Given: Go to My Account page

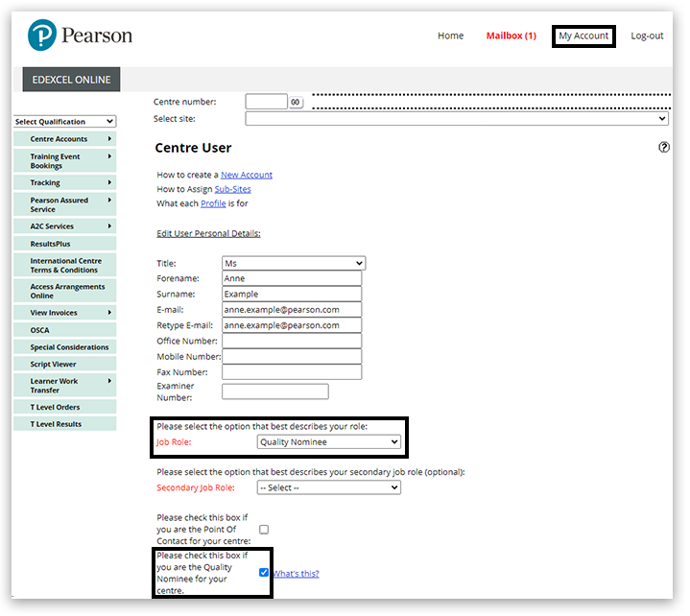Looking at the screenshot, I should click(583, 36).
